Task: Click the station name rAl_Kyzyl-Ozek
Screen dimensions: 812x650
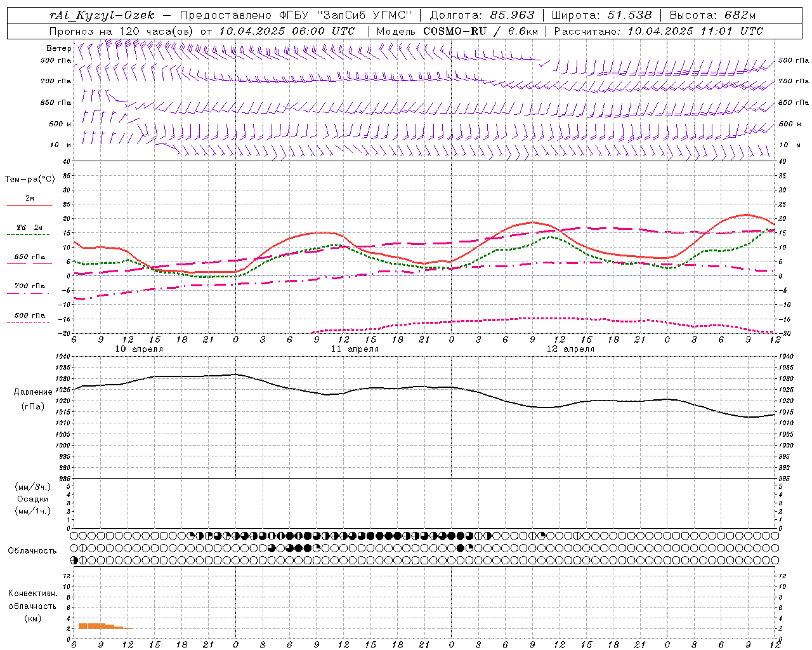Action: tap(102, 15)
